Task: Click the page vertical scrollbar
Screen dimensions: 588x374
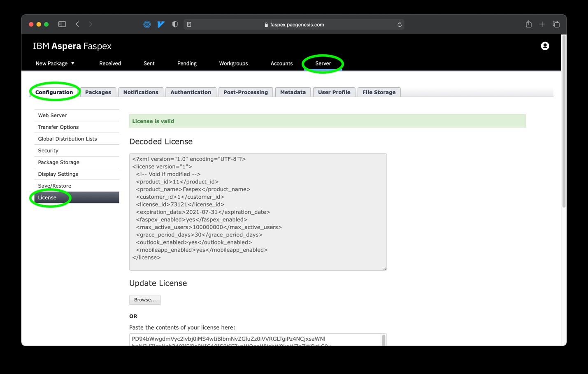Action: tap(564, 122)
